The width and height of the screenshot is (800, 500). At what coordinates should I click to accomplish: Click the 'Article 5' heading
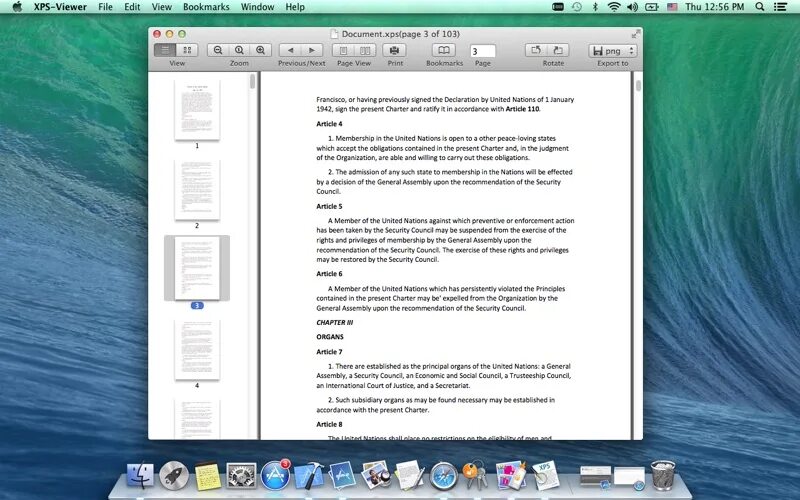[329, 207]
